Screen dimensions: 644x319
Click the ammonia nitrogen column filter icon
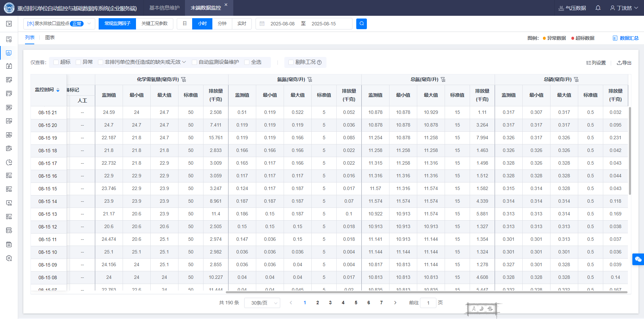pos(310,80)
